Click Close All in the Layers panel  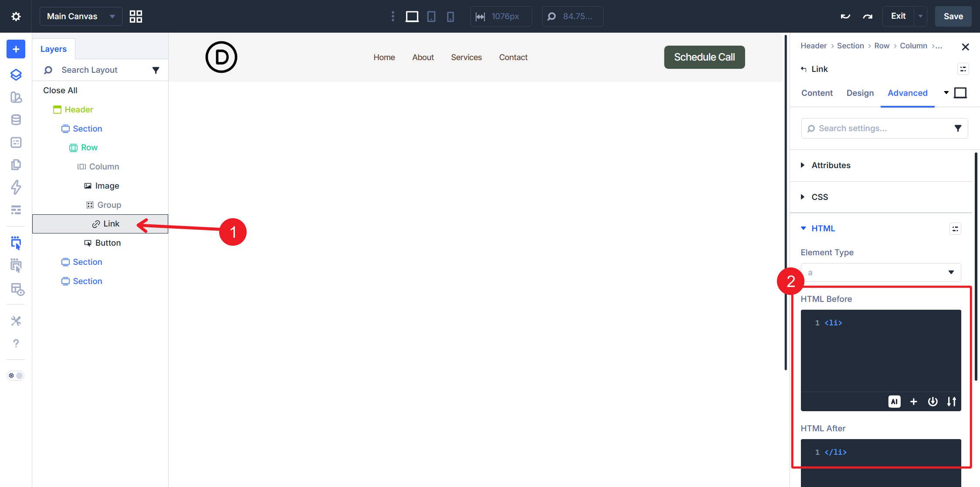click(x=60, y=90)
